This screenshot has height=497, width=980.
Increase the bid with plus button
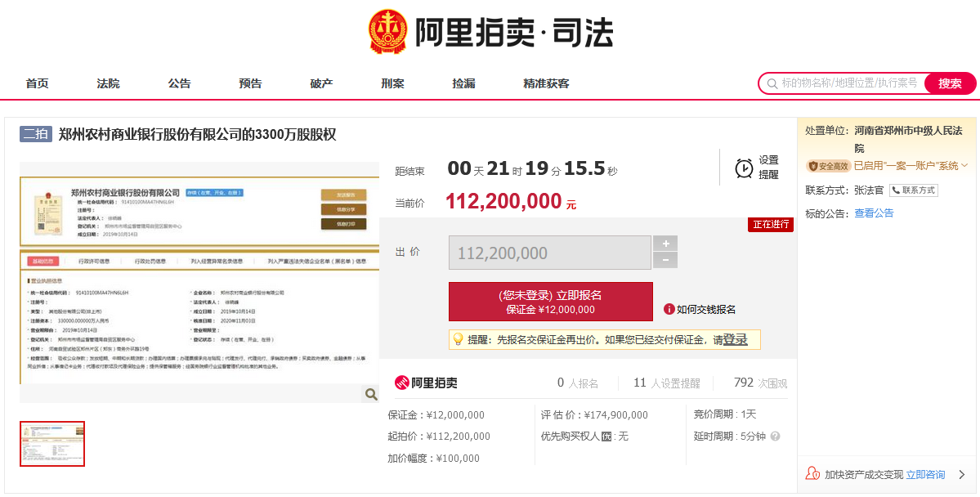(665, 244)
